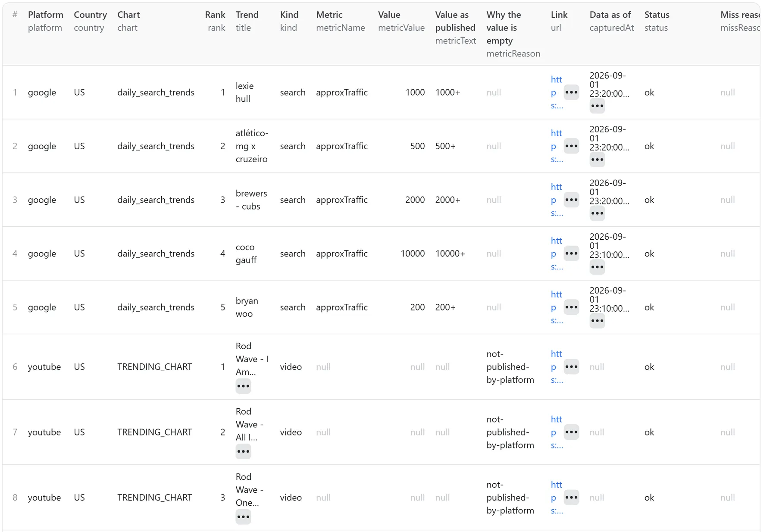This screenshot has height=532, width=776.
Task: Click 'google' platform cell in row 3
Action: [42, 200]
